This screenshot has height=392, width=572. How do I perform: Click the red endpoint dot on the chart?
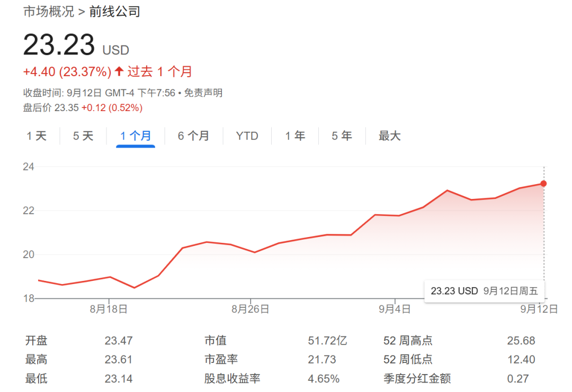coord(543,184)
